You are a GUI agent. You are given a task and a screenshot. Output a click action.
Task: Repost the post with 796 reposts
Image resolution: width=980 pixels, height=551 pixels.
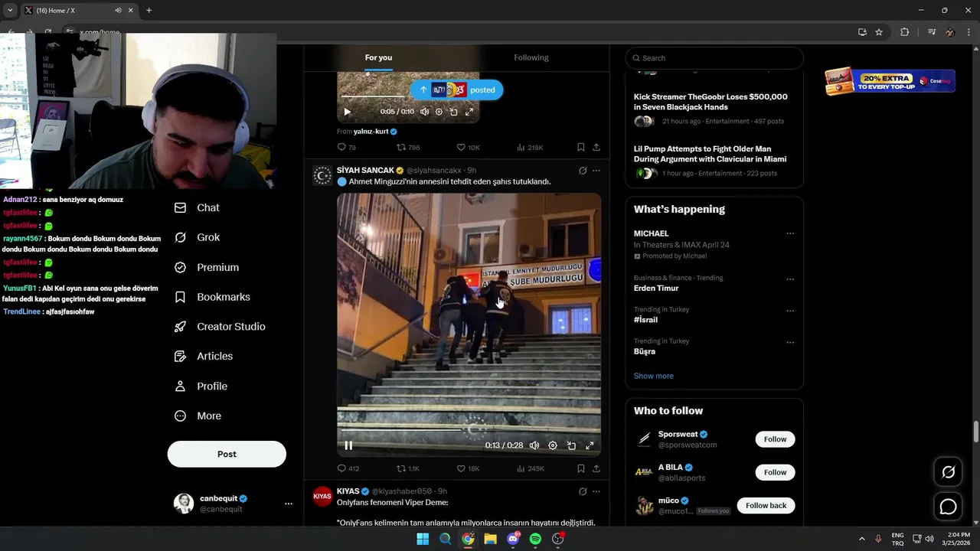(408, 147)
